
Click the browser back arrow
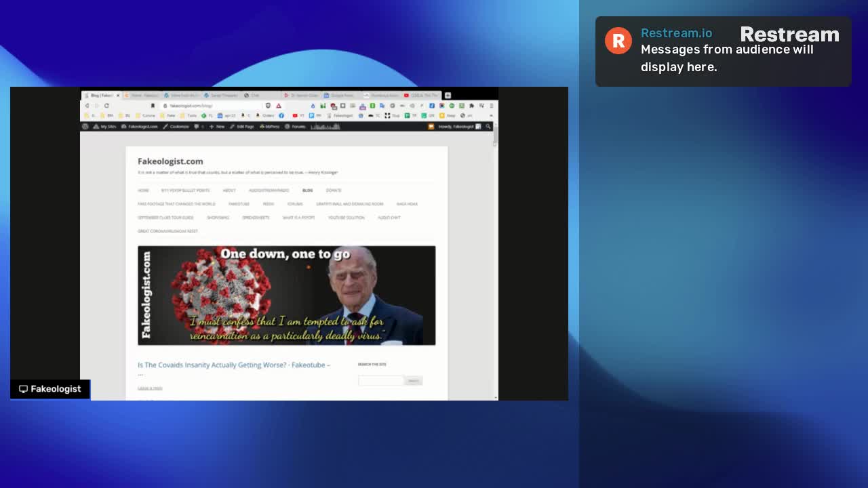pyautogui.click(x=87, y=106)
